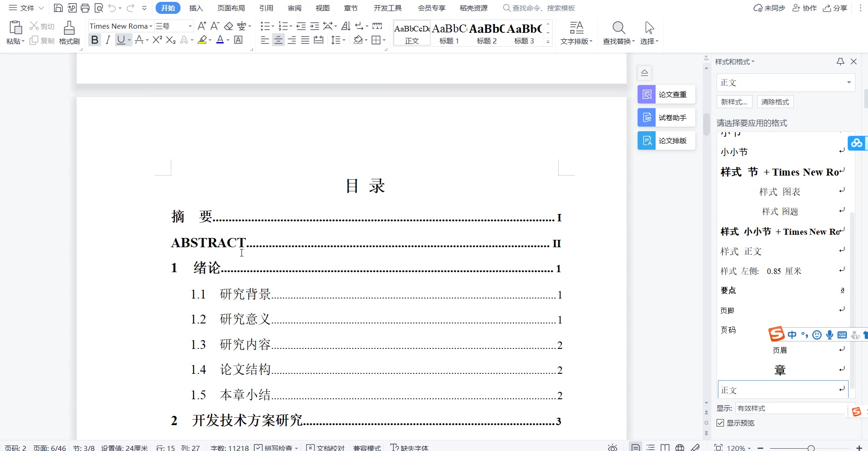This screenshot has height=451, width=868.
Task: Toggle center text alignment
Action: tap(278, 40)
